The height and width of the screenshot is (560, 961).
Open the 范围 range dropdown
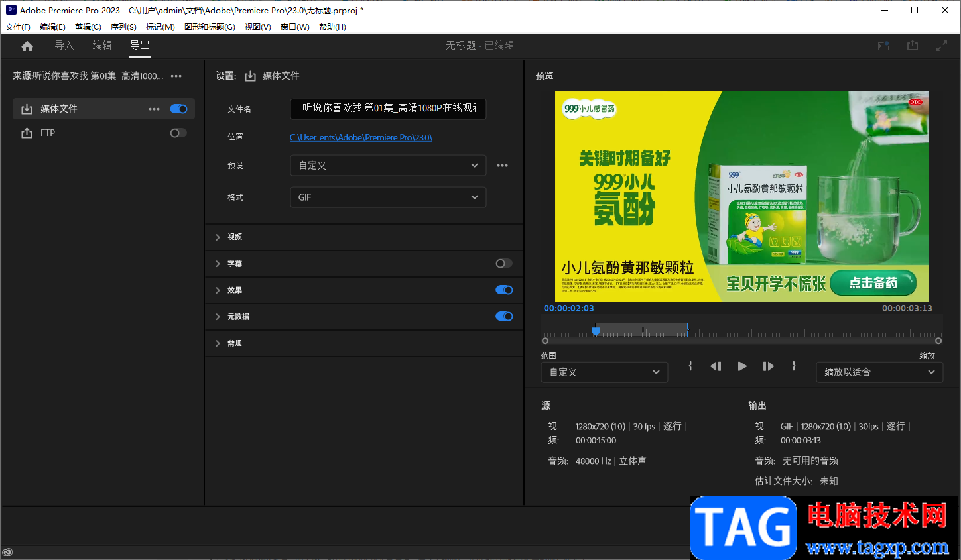604,372
